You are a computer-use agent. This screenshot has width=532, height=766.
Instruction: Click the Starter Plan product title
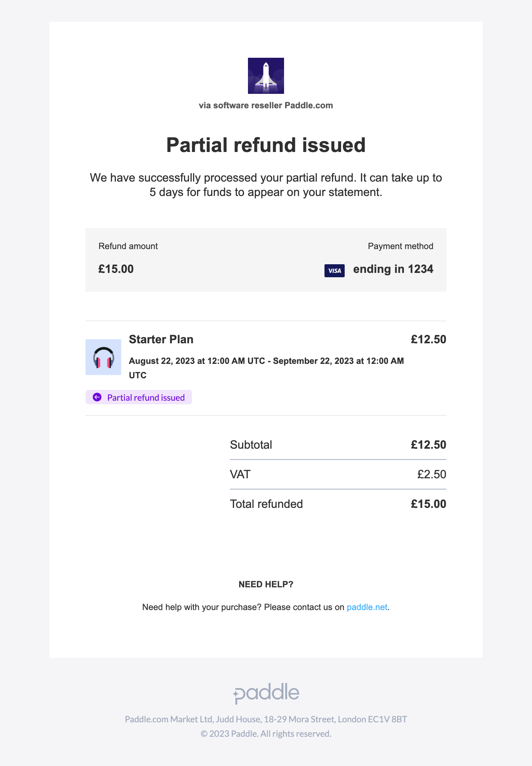click(x=161, y=339)
